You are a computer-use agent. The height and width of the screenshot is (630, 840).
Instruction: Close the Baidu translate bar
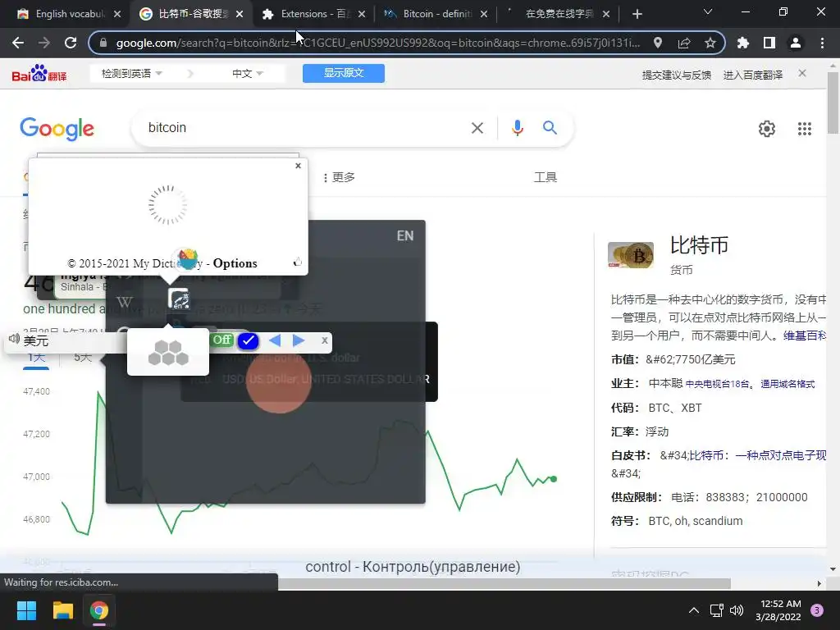click(802, 73)
